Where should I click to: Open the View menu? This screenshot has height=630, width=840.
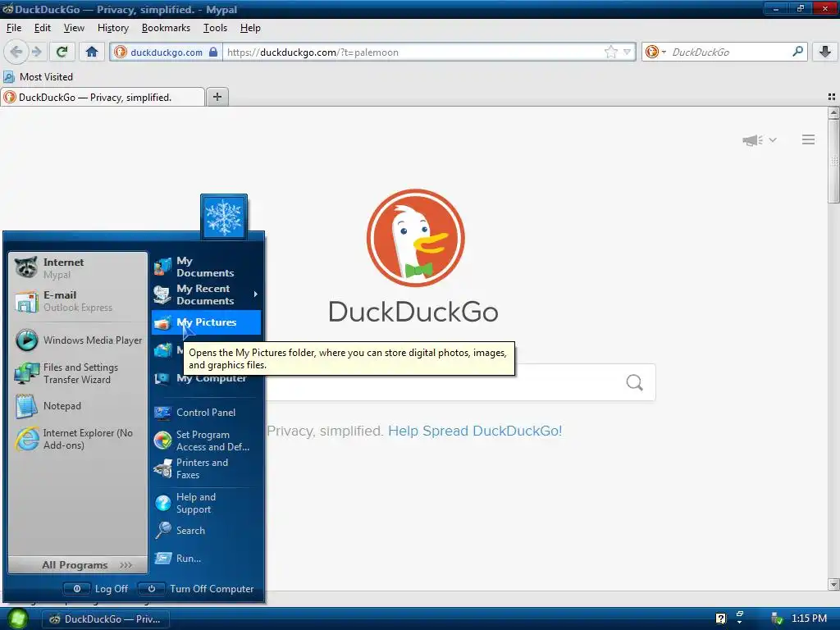point(74,28)
